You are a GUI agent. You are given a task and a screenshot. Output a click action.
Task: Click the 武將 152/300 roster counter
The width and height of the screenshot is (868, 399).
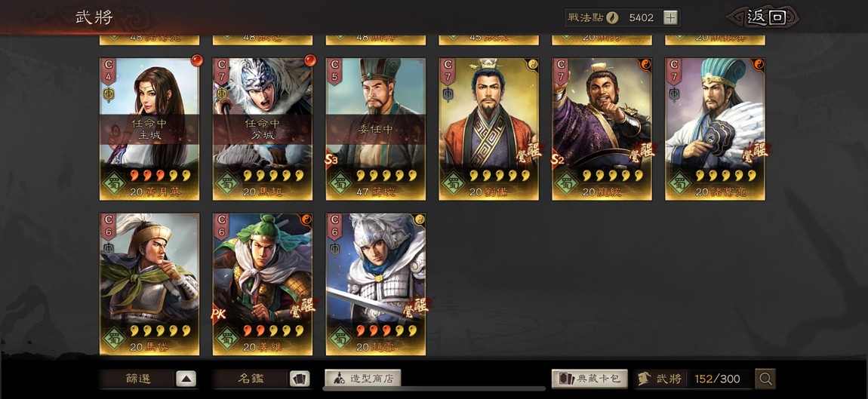(x=694, y=379)
